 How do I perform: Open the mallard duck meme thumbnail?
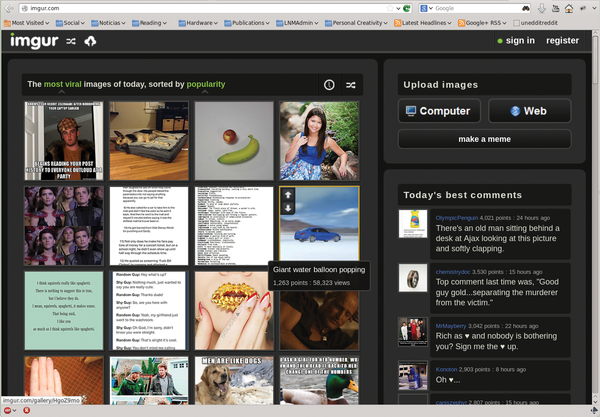[x=319, y=380]
